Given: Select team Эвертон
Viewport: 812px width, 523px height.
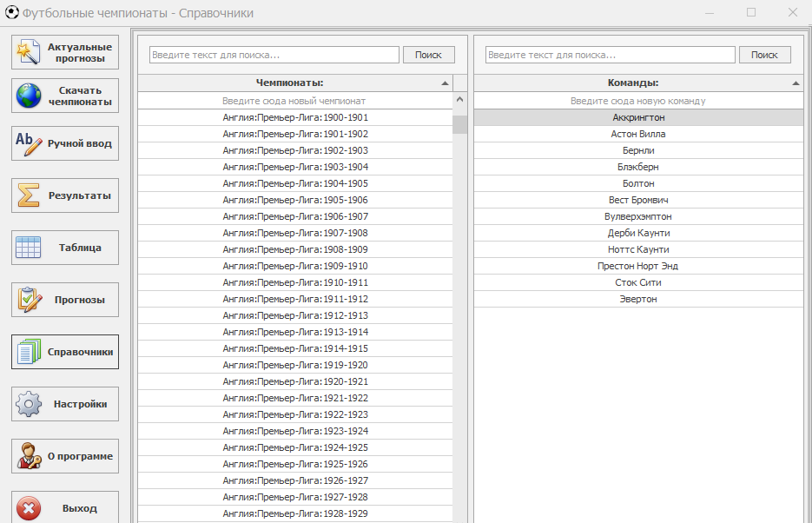Looking at the screenshot, I should tap(638, 300).
